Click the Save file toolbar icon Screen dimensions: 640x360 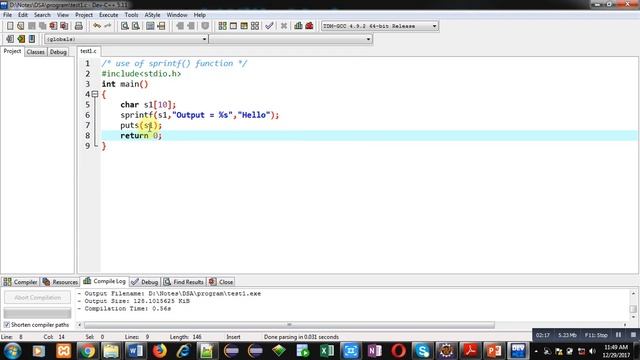point(32,26)
